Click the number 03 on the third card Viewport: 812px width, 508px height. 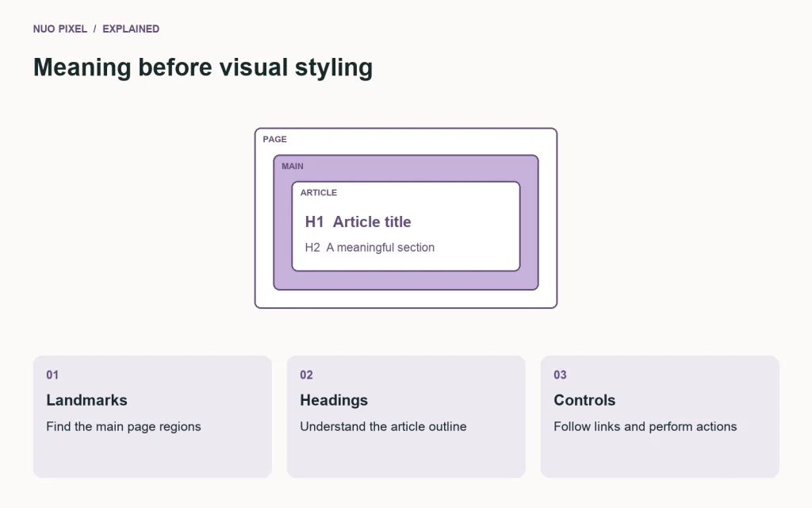[x=561, y=375]
